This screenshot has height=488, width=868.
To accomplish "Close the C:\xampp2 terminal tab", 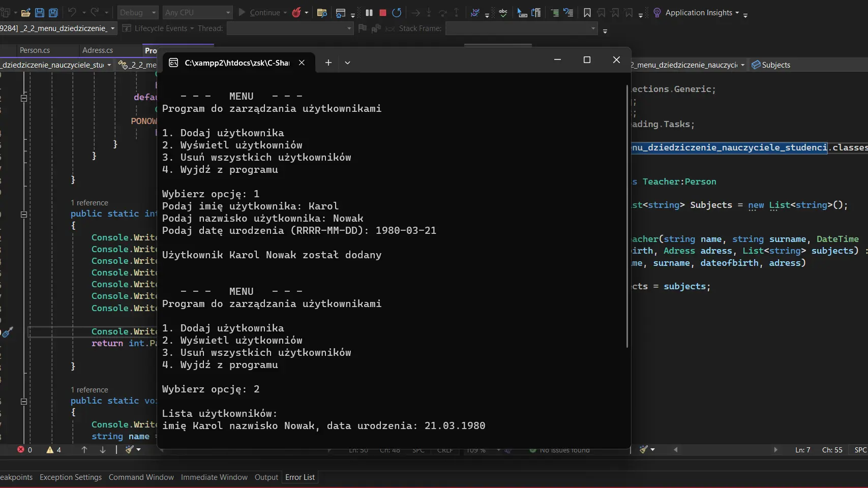I will (x=302, y=63).
